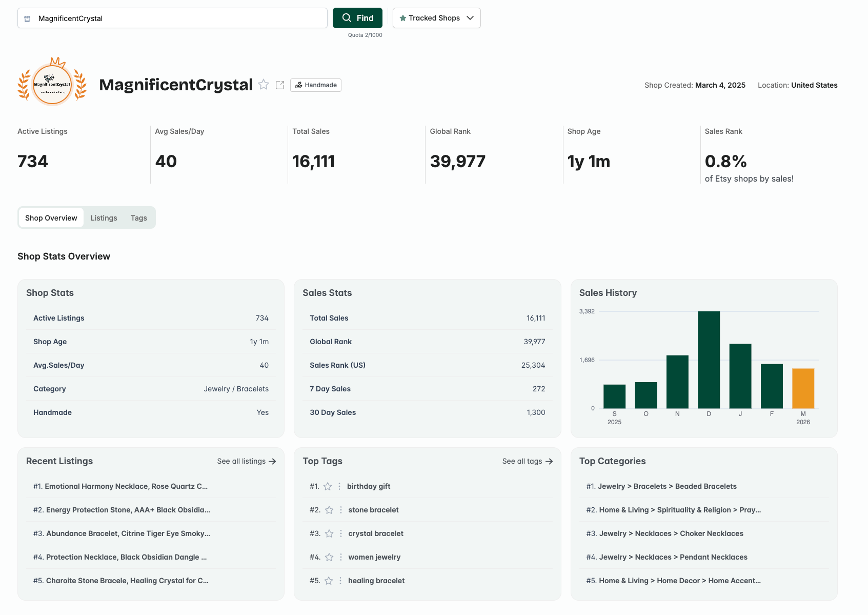Viewport: 868px width, 615px height.
Task: Click the MagnificentCrystal shop logo
Action: [x=52, y=83]
